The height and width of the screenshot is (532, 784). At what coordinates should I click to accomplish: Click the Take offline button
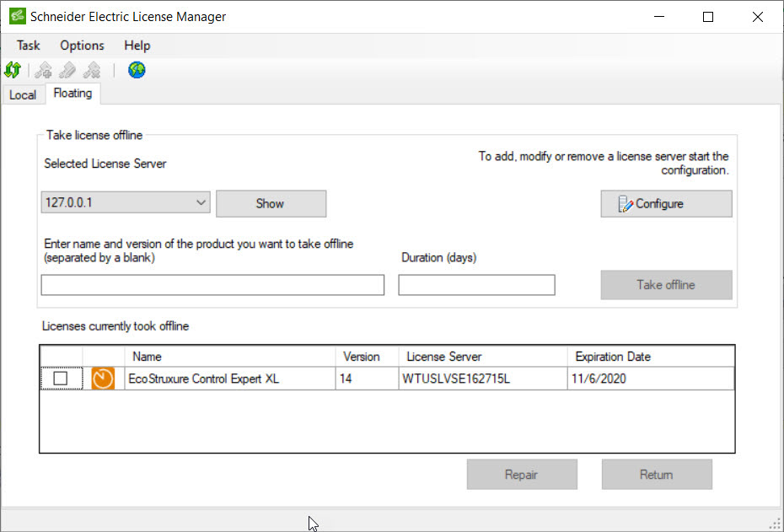(x=666, y=285)
